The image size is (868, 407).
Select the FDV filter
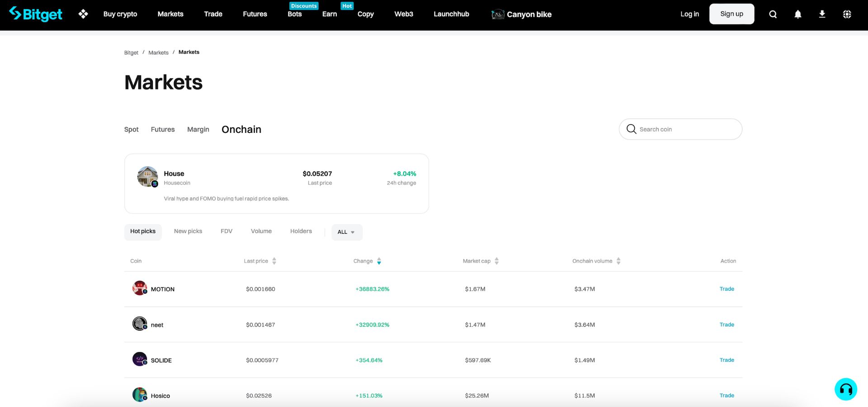click(226, 231)
